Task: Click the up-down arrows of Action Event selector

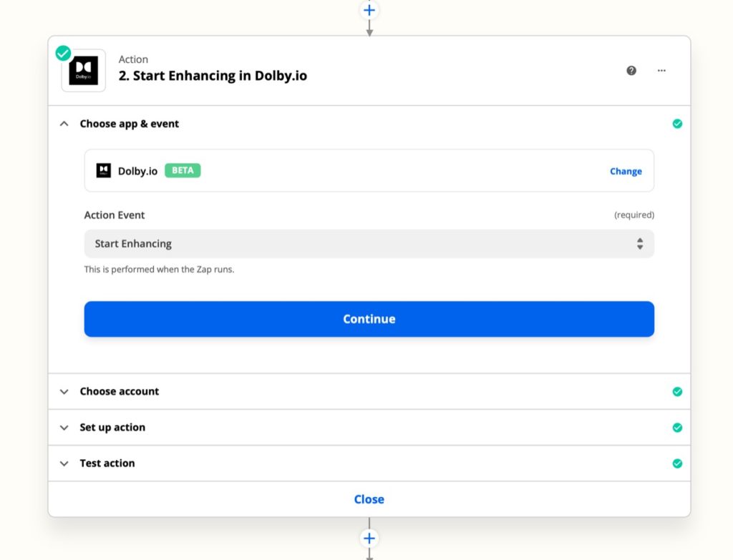Action: [640, 244]
